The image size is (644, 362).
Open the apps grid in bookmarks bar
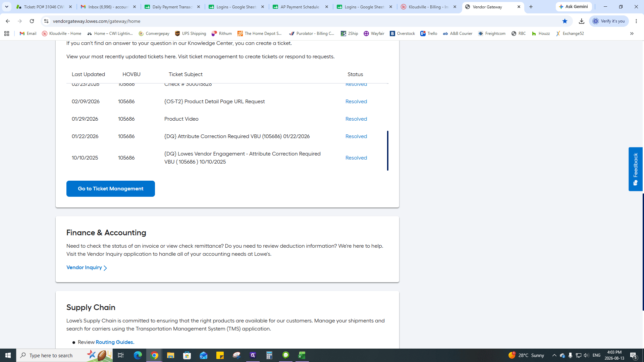pos(7,34)
